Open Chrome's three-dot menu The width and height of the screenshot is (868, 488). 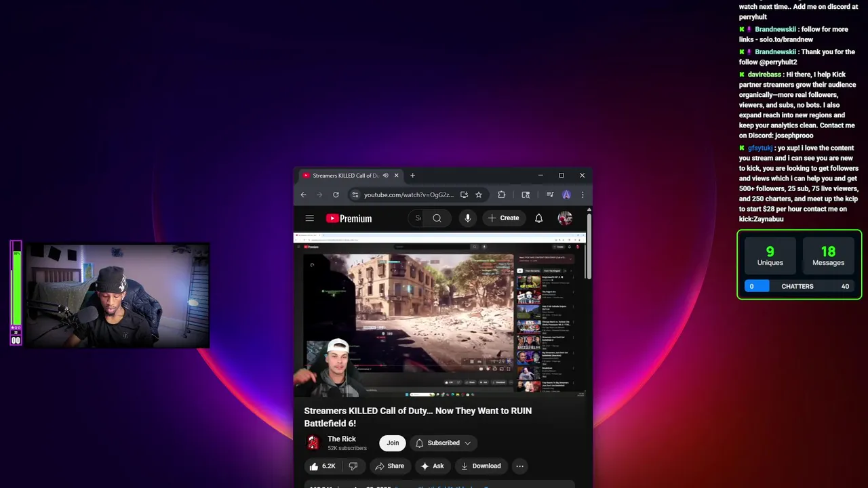click(x=583, y=195)
